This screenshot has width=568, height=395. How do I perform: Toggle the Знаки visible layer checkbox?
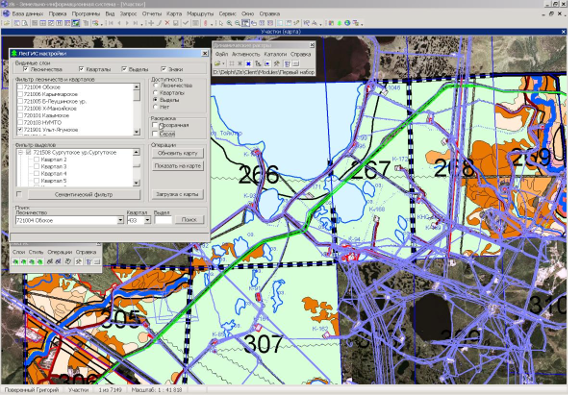(x=164, y=69)
